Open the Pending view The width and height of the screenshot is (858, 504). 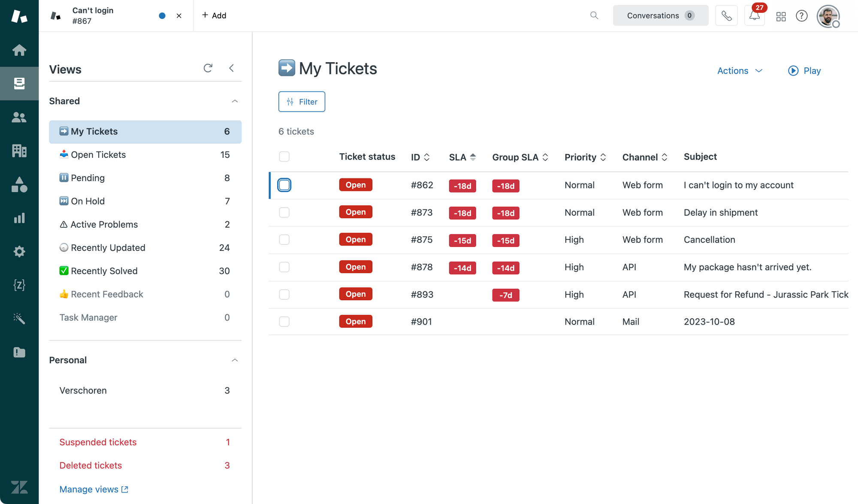point(88,178)
